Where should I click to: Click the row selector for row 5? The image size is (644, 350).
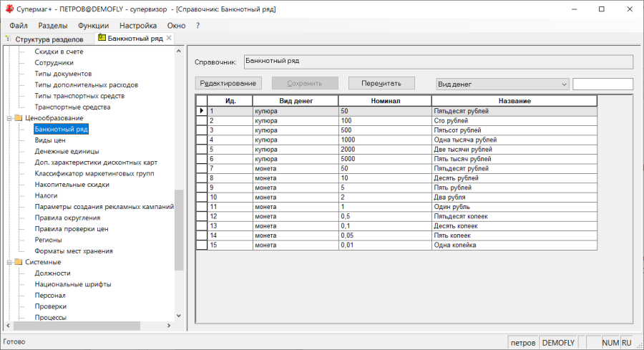[201, 150]
